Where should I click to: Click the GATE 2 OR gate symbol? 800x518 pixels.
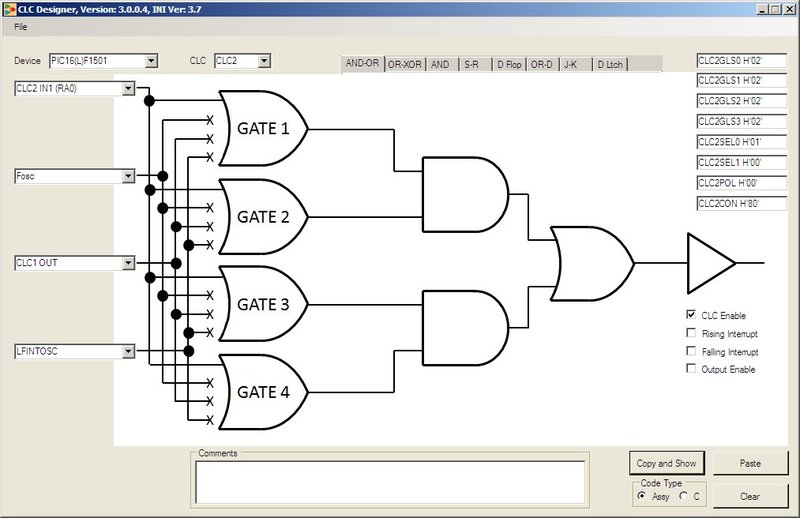pos(263,217)
